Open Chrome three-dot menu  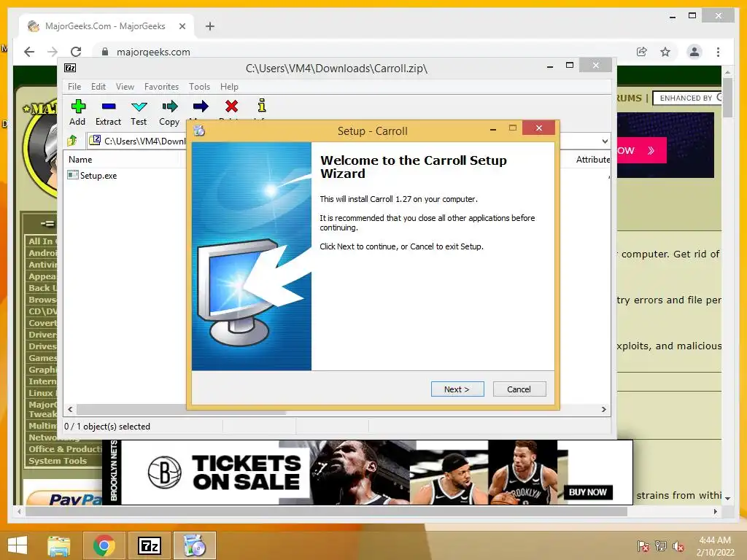[718, 52]
